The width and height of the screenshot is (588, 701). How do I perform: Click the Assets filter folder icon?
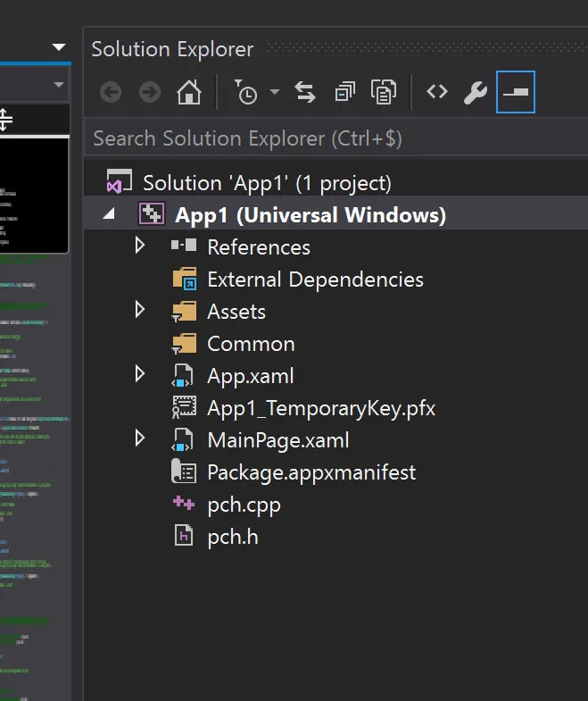click(184, 311)
